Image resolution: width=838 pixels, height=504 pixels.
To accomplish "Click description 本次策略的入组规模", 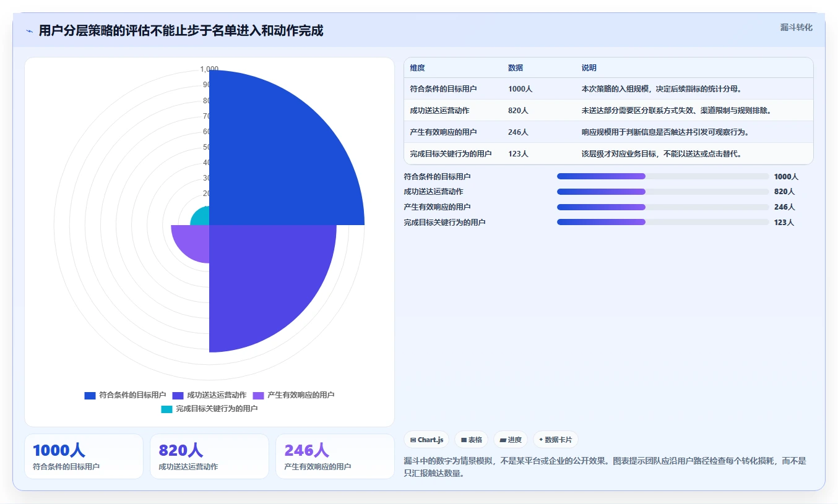I will pos(662,89).
